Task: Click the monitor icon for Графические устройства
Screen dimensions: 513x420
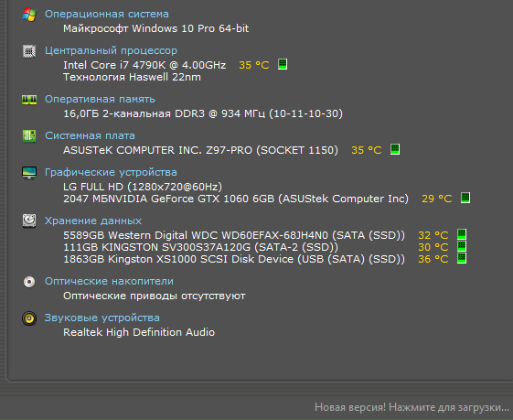Action: pos(29,173)
